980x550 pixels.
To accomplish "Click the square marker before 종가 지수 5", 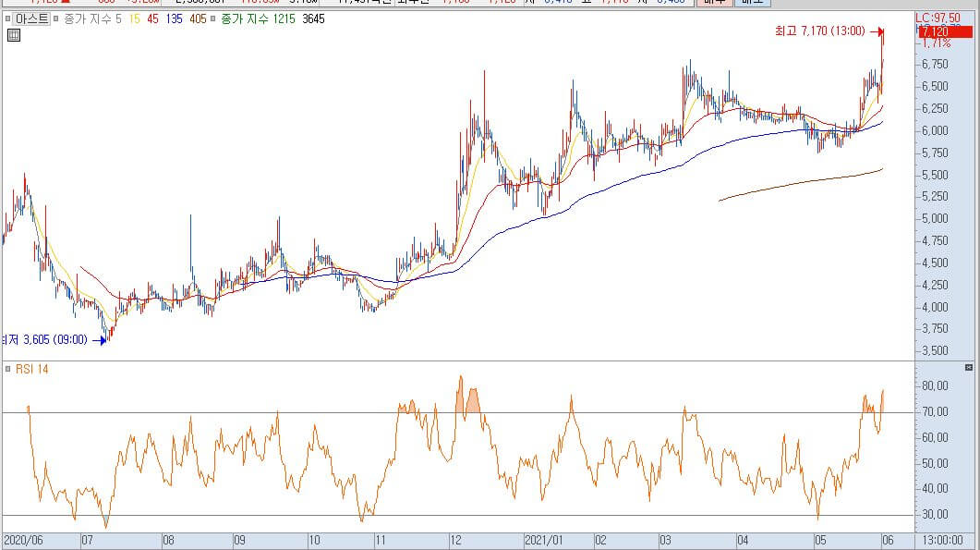I will [56, 18].
